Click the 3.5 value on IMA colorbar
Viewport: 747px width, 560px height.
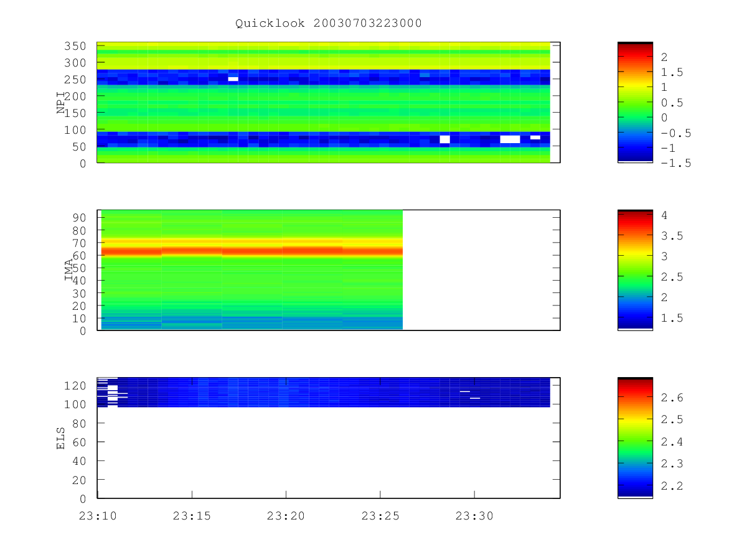[672, 236]
